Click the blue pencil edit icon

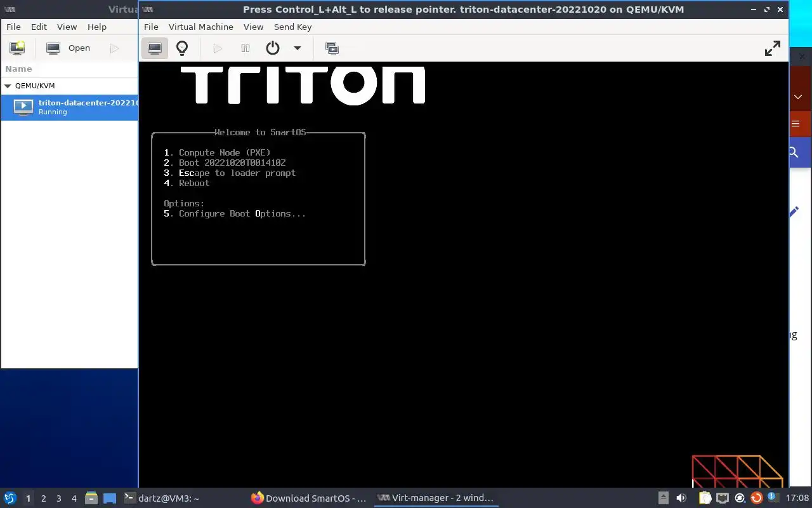(794, 211)
